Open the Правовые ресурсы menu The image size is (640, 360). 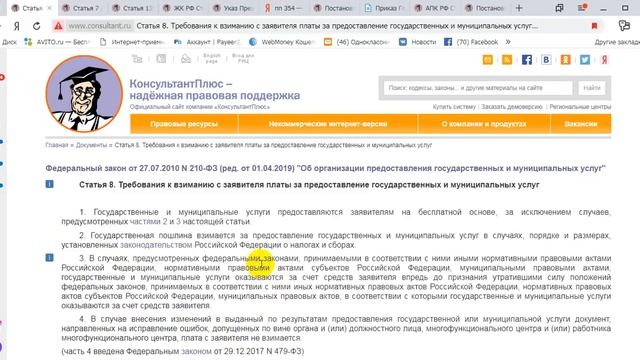point(184,124)
